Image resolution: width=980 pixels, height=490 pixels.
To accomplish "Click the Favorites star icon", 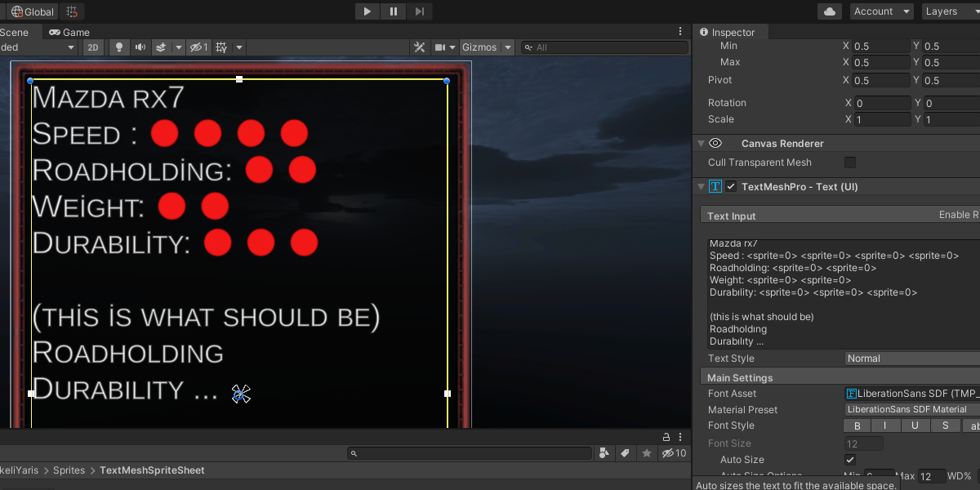I will click(647, 453).
